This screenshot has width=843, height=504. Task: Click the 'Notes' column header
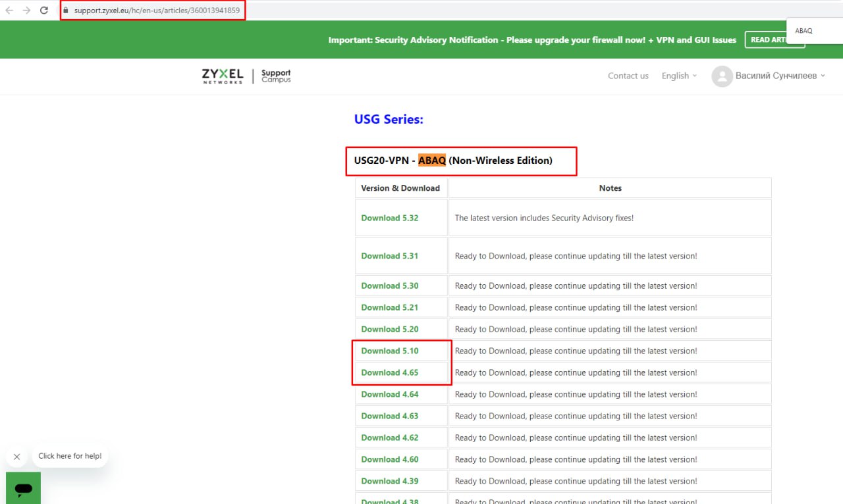point(610,188)
